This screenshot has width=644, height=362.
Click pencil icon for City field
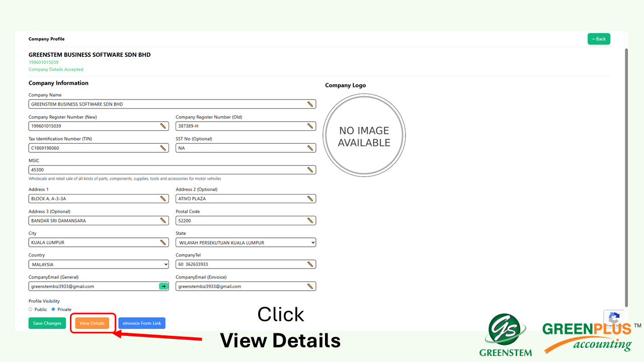[x=163, y=242]
